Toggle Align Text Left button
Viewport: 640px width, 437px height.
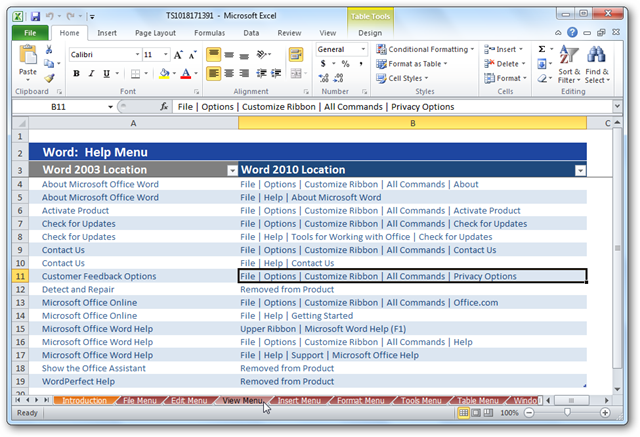213,73
